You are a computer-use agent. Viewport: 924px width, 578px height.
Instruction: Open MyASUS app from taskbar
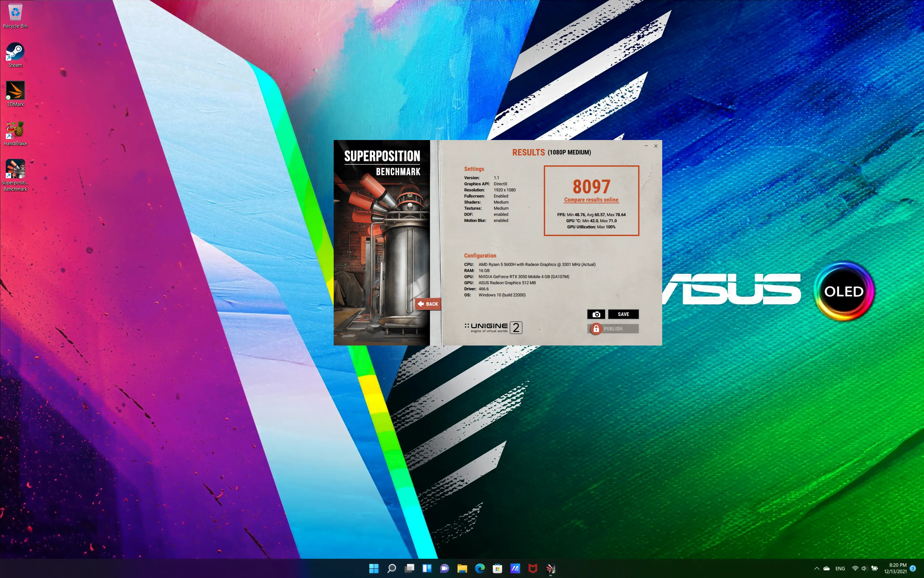(515, 568)
